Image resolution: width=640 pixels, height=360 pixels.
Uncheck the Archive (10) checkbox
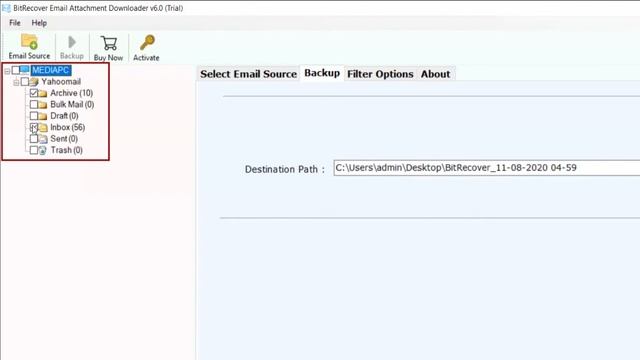(34, 93)
